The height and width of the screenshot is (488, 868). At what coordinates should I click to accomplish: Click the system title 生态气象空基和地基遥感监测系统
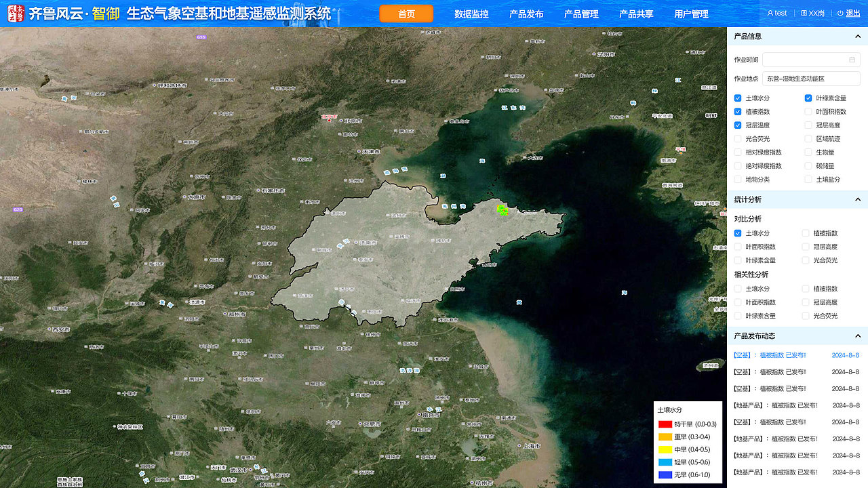coord(229,14)
